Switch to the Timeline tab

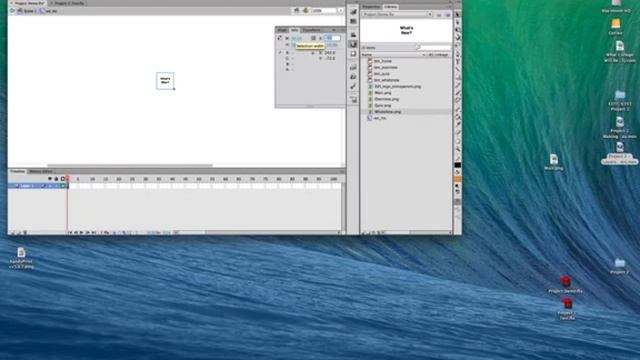[18, 171]
